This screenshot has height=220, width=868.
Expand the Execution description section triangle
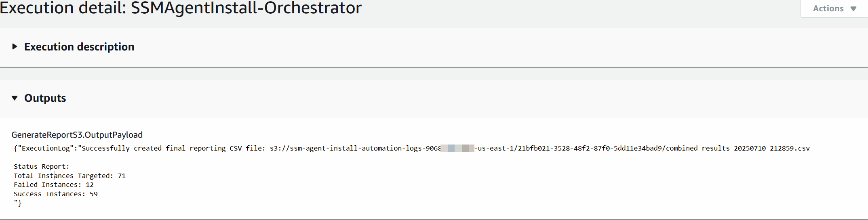point(15,46)
